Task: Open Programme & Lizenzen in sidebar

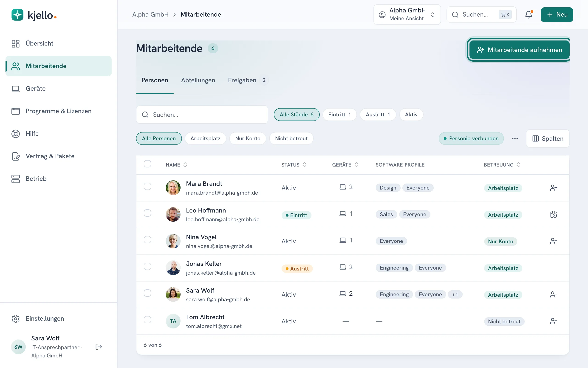Action: pyautogui.click(x=59, y=111)
